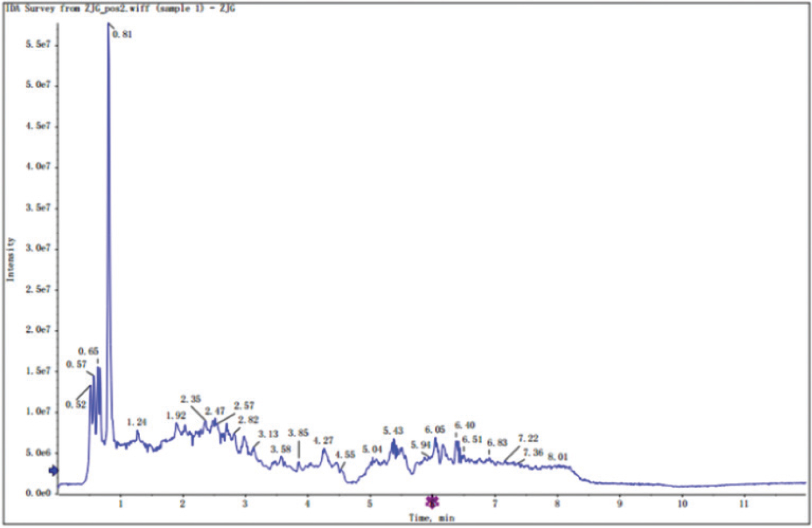Image resolution: width=812 pixels, height=528 pixels.
Task: Pick the peak labeled 5.43
Action: [393, 431]
